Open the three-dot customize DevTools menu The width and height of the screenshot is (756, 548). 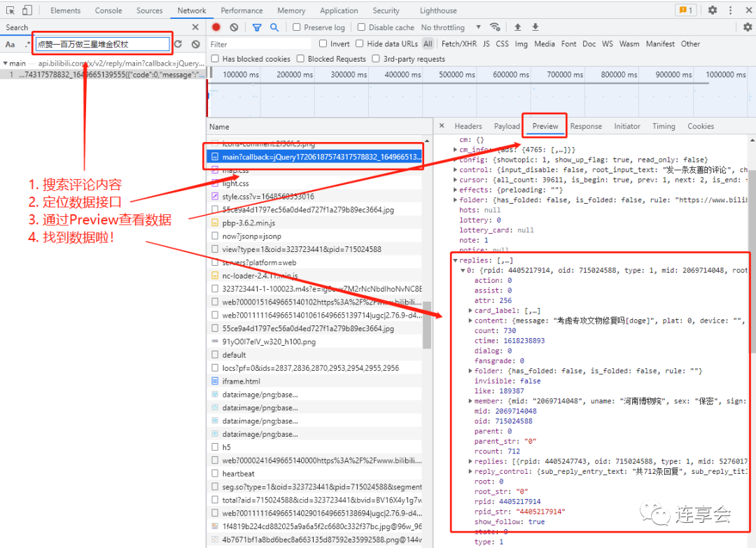coord(730,10)
